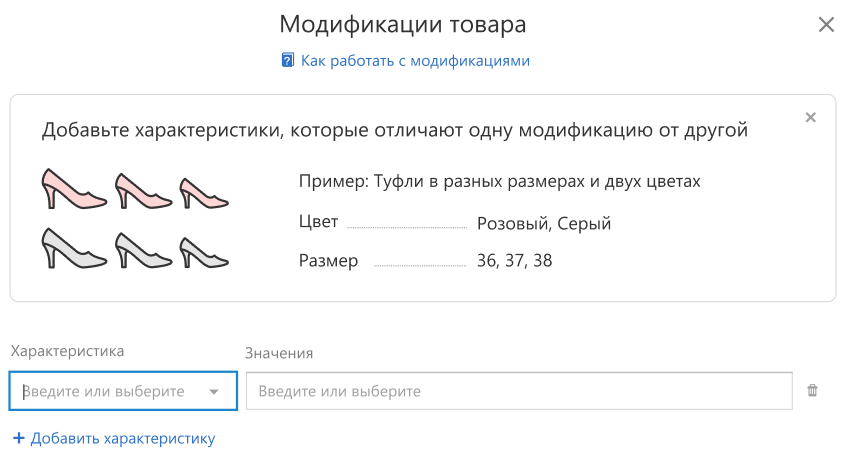
Task: Focus the Характеристика combo box field
Action: 123,391
